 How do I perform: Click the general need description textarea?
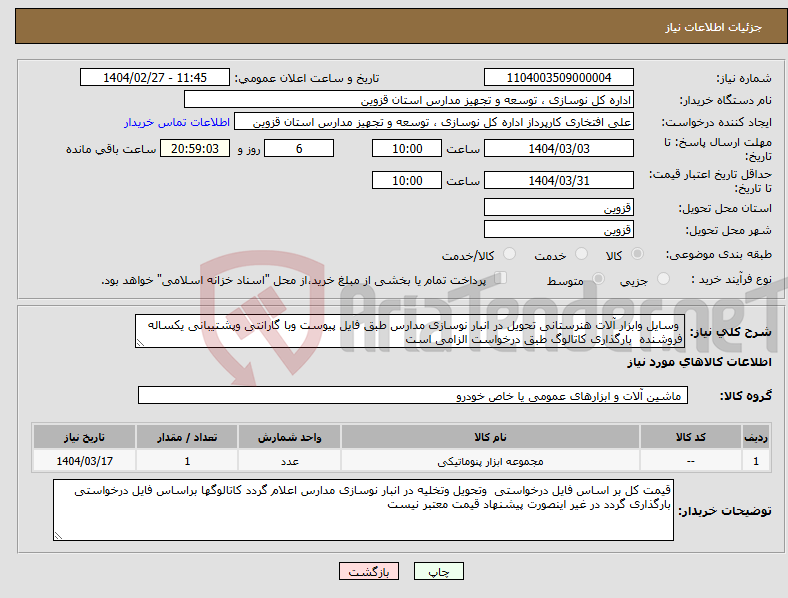pyautogui.click(x=410, y=331)
